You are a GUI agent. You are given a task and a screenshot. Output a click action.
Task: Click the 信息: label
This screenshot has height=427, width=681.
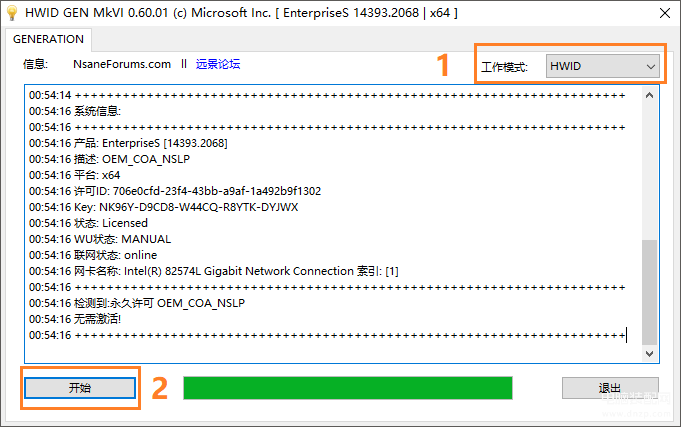[35, 64]
